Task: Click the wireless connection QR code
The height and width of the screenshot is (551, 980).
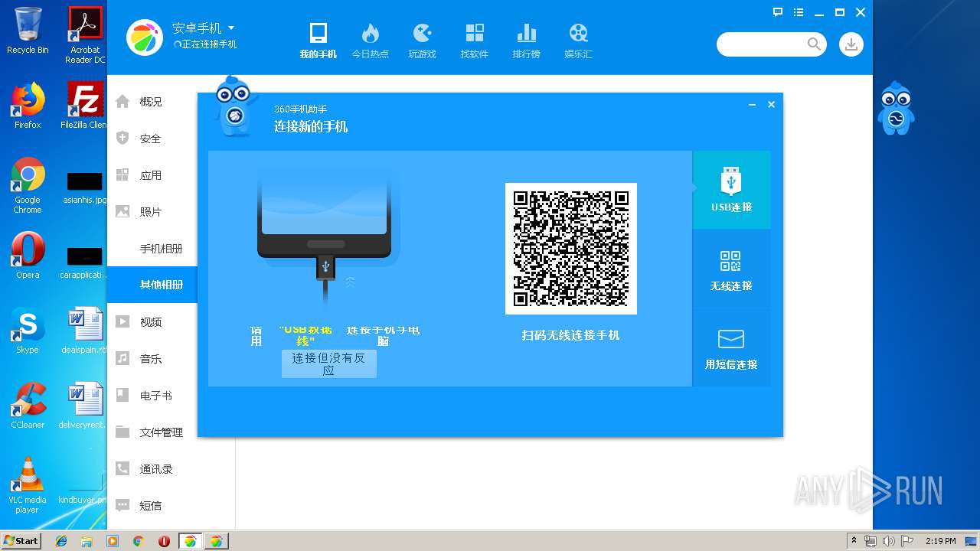Action: 571,249
